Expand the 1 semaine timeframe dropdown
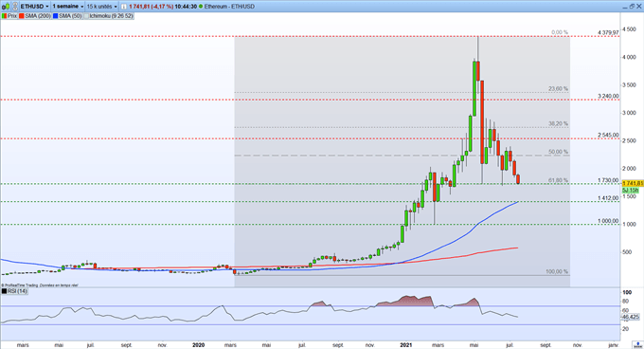 point(68,7)
